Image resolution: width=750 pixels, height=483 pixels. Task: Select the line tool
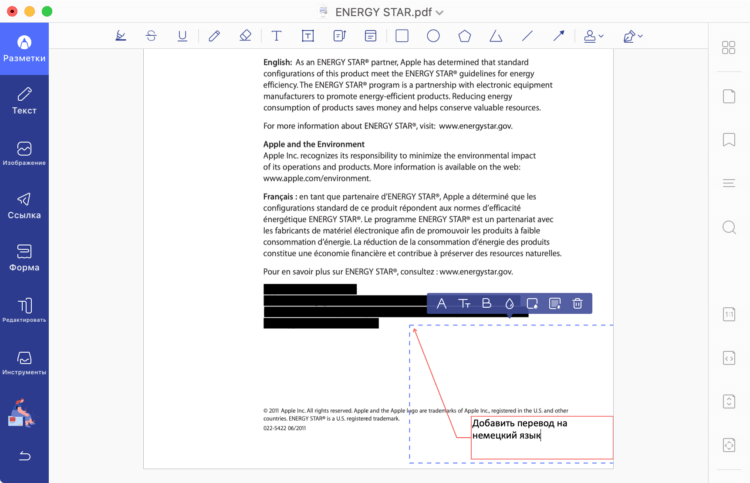coord(527,36)
